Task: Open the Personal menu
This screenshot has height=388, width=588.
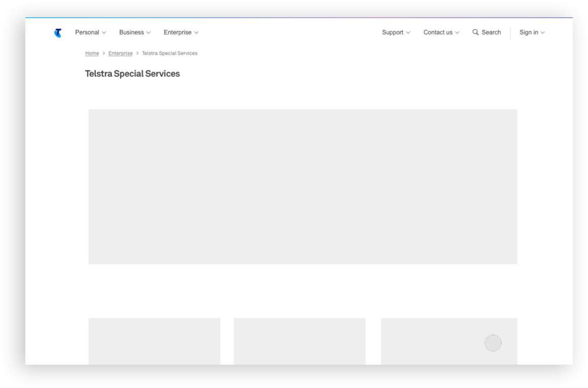Action: coord(90,32)
